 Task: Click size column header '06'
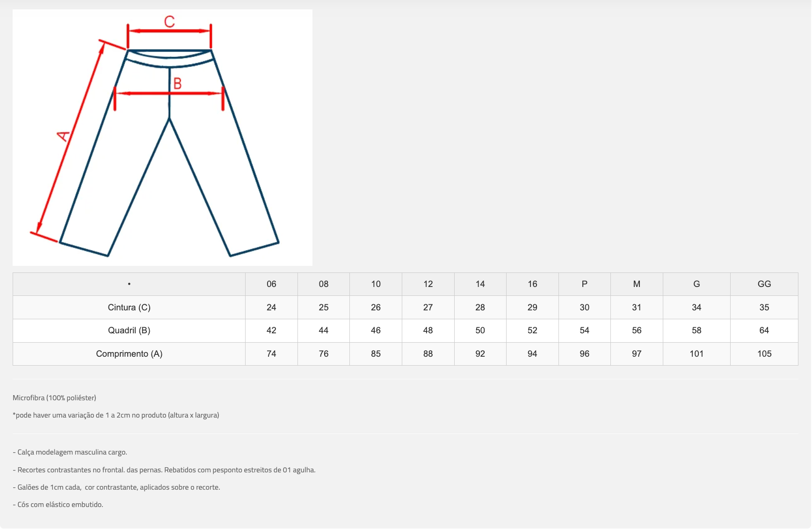[x=271, y=284]
